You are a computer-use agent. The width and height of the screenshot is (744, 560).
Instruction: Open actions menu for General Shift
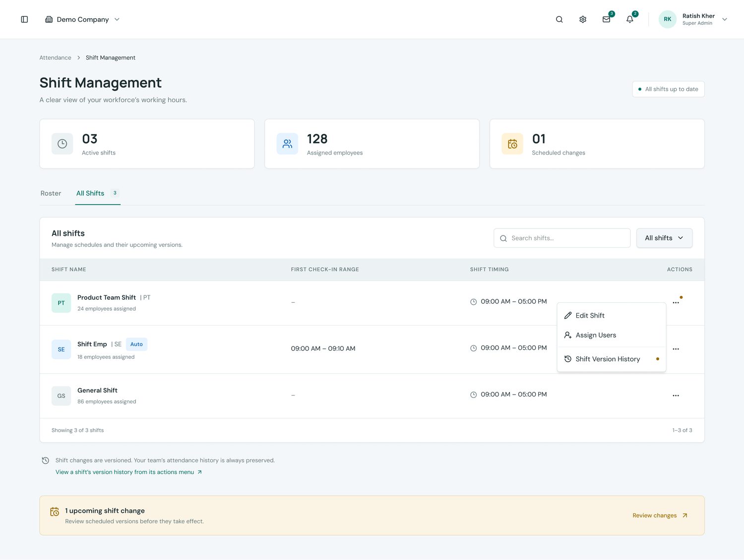(676, 395)
